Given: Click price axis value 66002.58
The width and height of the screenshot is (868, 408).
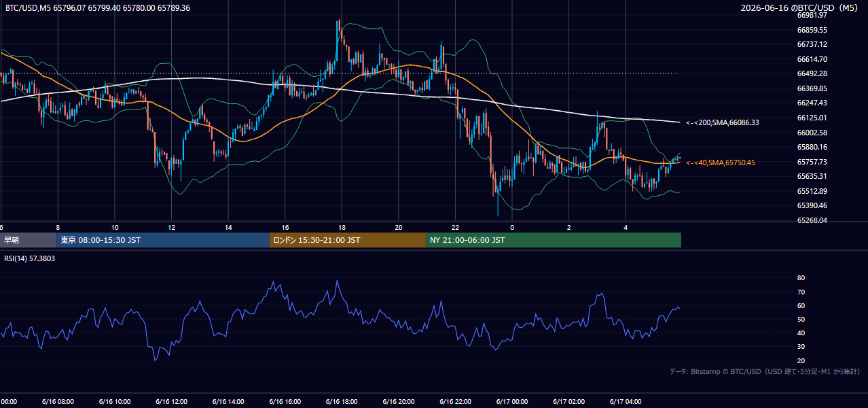Looking at the screenshot, I should 812,133.
